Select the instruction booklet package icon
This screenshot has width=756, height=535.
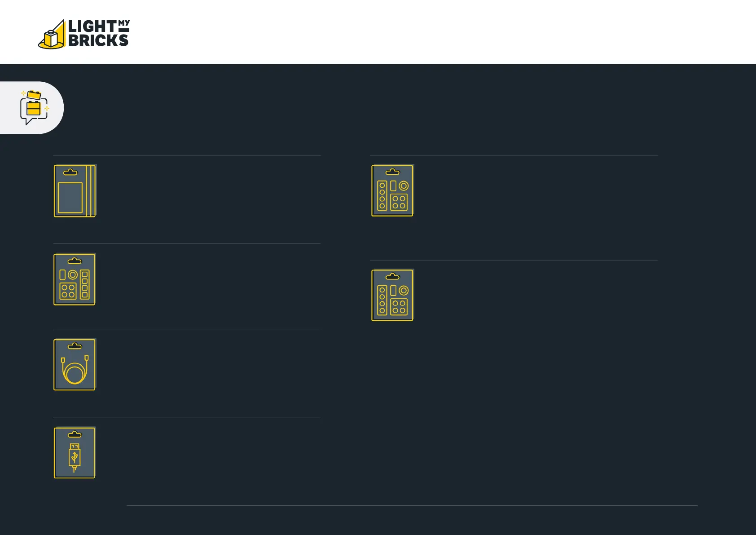tap(75, 191)
